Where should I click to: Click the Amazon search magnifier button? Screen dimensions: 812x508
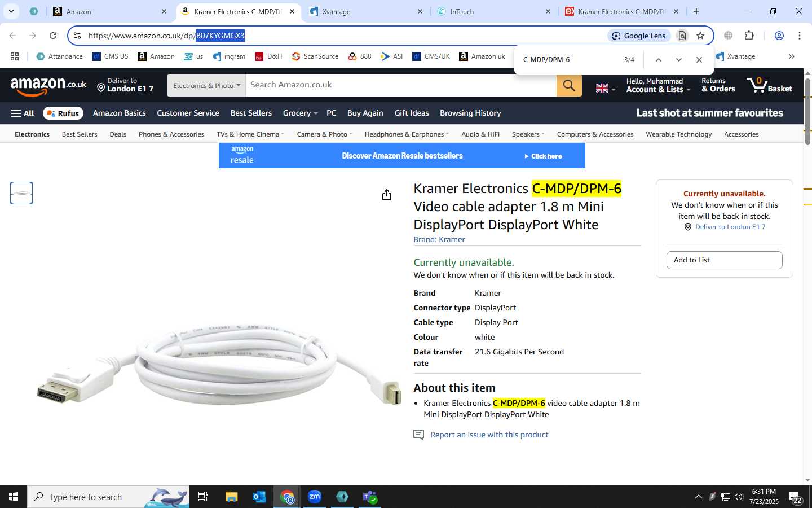click(569, 85)
